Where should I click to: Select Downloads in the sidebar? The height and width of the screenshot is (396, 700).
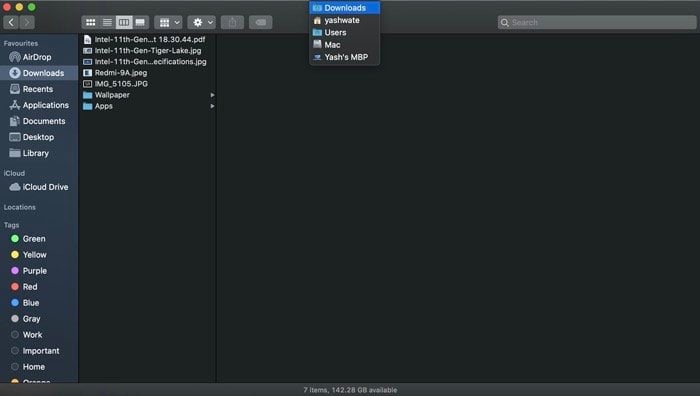39,73
